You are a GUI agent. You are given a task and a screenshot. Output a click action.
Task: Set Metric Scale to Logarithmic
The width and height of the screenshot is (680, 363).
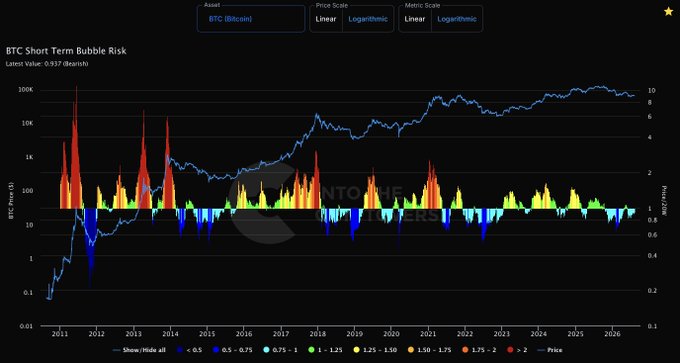pos(457,19)
